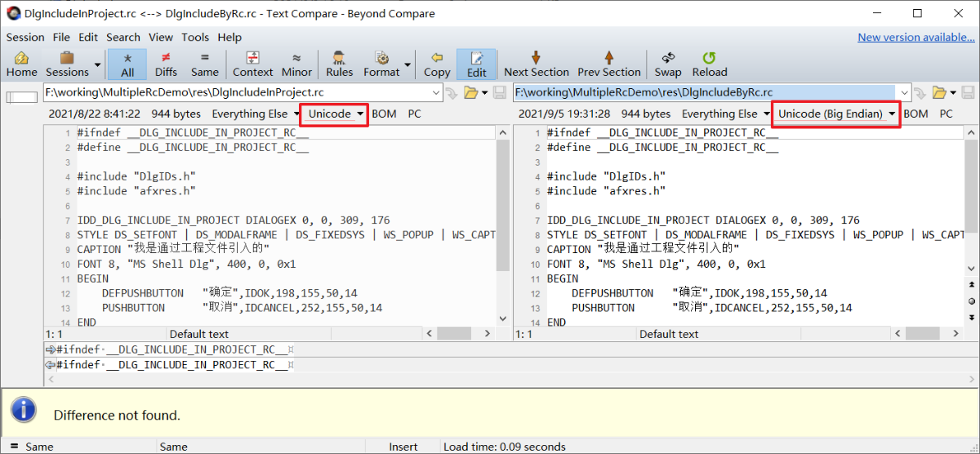This screenshot has width=980, height=454.
Task: Click the left pane '2021/8/22 8:41:22' timestamp
Action: point(94,113)
